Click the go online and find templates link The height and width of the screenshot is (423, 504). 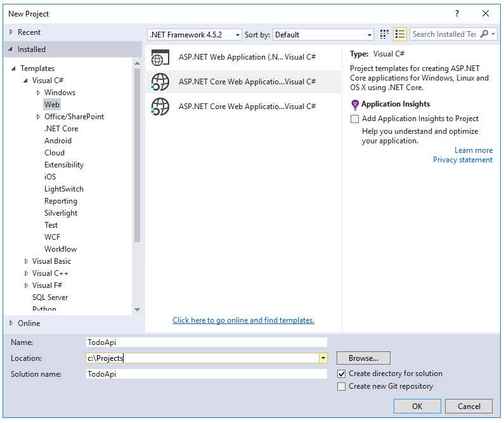coord(243,320)
